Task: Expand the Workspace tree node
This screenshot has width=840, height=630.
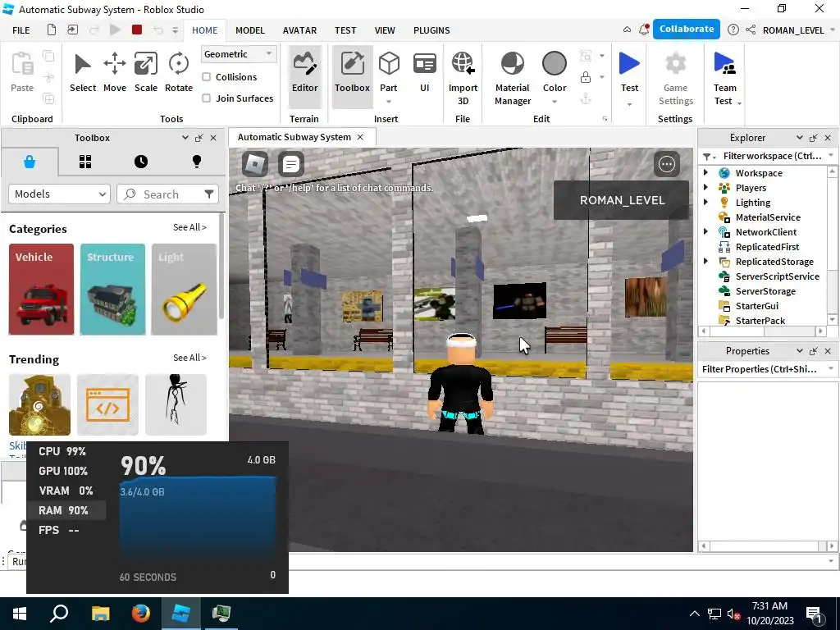Action: [706, 172]
